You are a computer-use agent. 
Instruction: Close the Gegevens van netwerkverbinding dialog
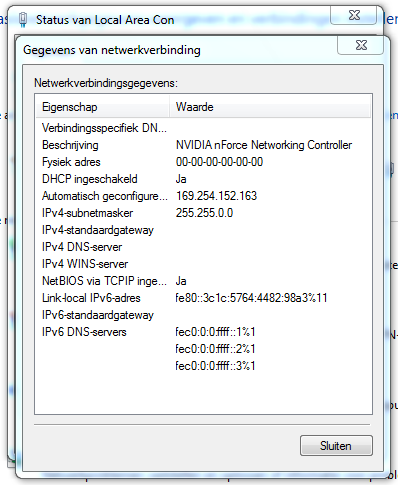(x=361, y=45)
